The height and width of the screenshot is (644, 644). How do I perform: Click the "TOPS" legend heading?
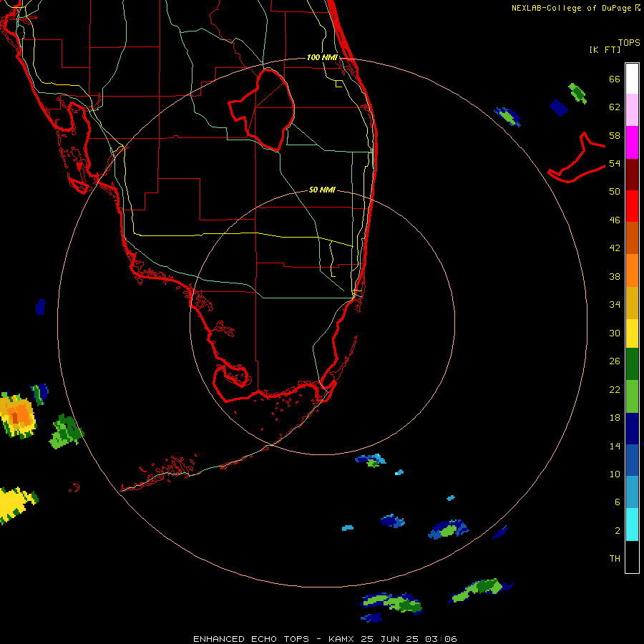pyautogui.click(x=629, y=43)
